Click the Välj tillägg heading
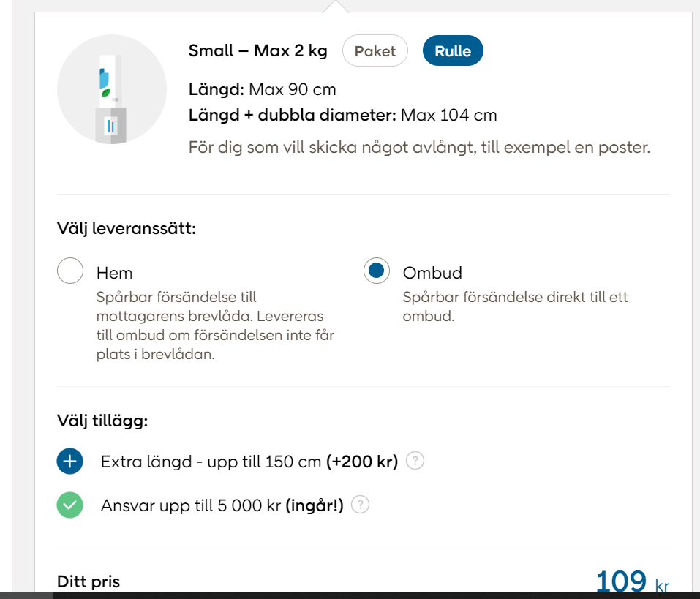This screenshot has height=599, width=700. [102, 421]
